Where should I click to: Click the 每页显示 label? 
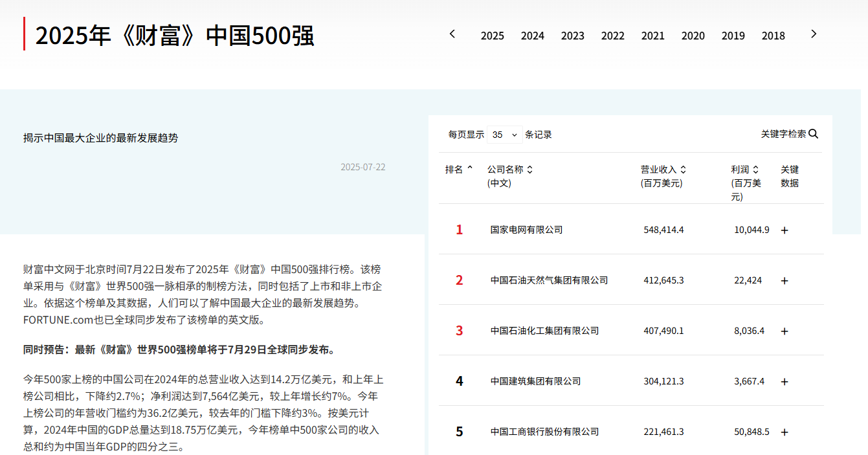coord(466,135)
